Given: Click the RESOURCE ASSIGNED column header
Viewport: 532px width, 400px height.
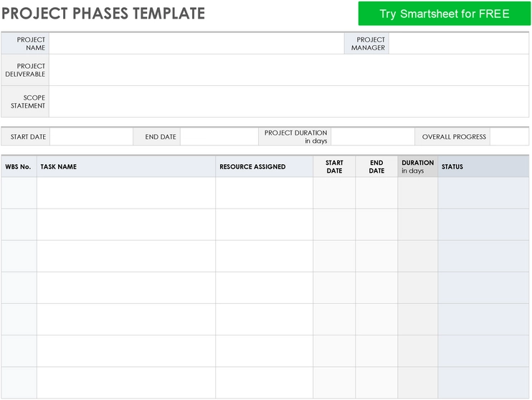Looking at the screenshot, I should [x=264, y=166].
